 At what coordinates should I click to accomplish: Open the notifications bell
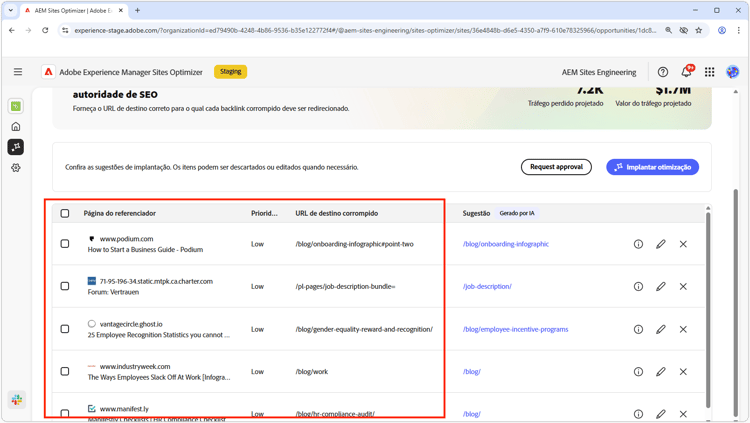pos(686,71)
